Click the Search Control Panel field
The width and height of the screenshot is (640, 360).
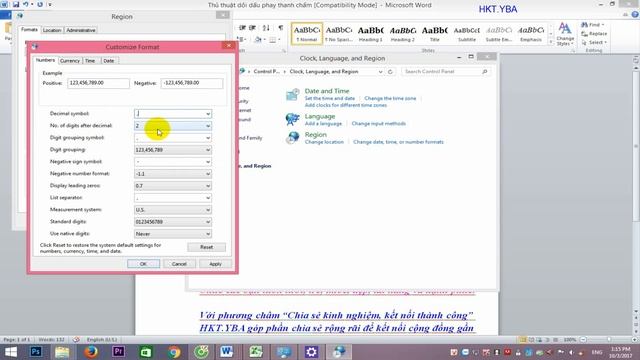[446, 72]
